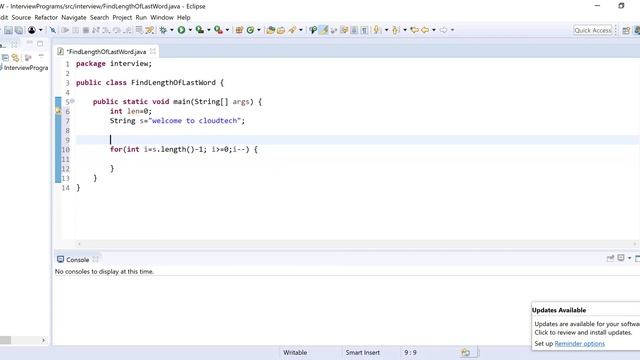Minimize the Package Explorer view
The width and height of the screenshot is (640, 360).
[29, 42]
